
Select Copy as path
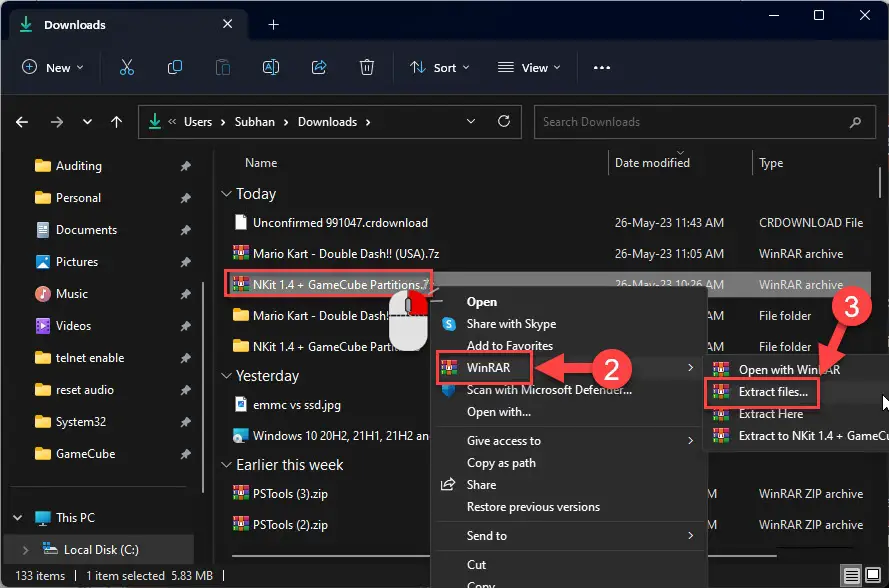pos(501,463)
